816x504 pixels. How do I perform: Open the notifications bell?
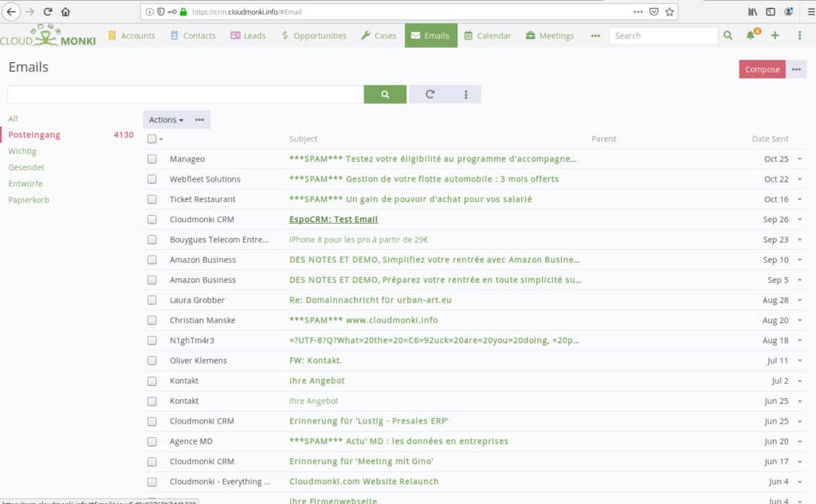[x=751, y=35]
